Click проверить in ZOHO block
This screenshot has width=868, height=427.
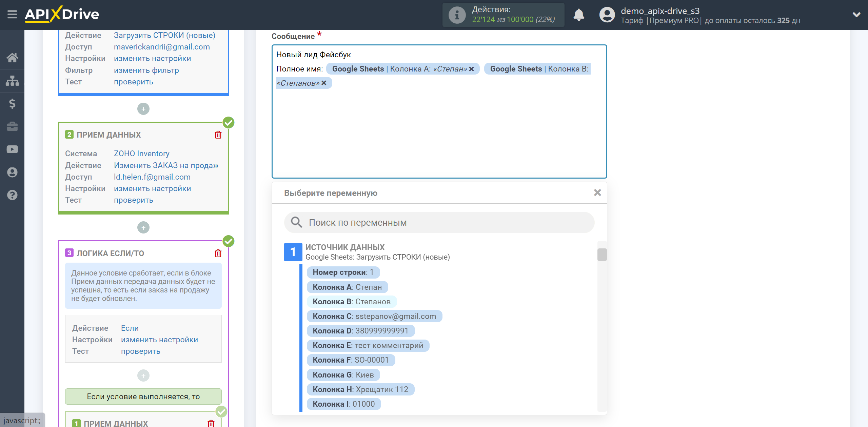tap(134, 200)
